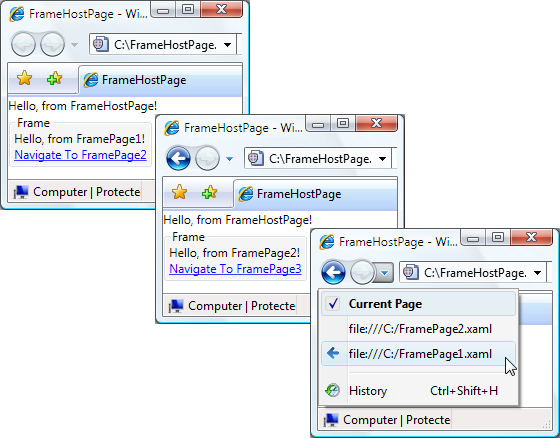The height and width of the screenshot is (438, 560).
Task: Click resize grip in front window status bar
Action: click(x=547, y=424)
